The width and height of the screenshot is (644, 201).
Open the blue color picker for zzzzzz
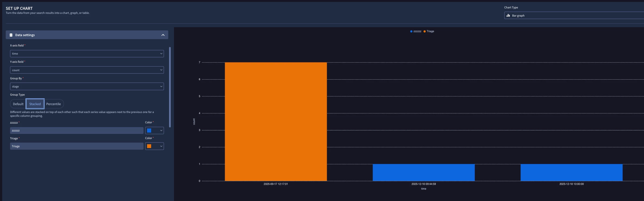[x=154, y=131]
